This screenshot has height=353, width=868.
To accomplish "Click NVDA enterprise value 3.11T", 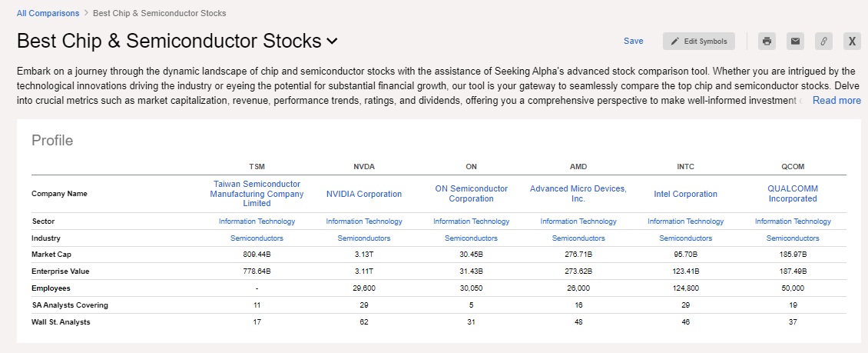I will coord(364,271).
